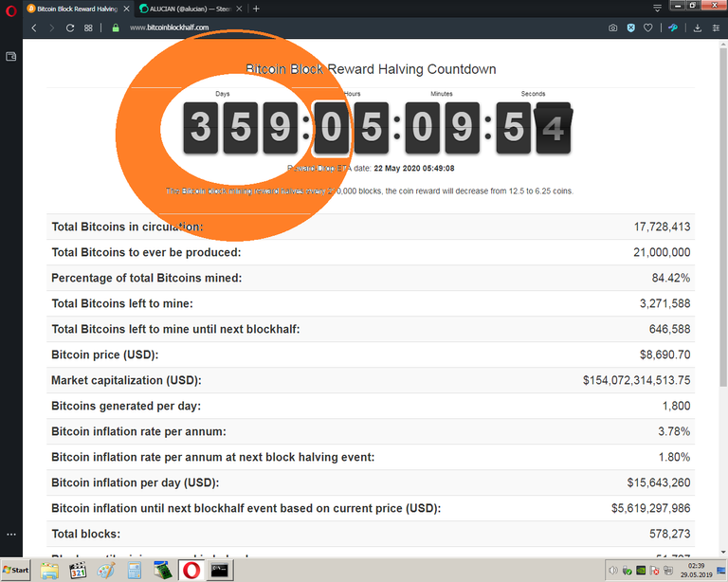This screenshot has width=728, height=582.
Task: Open the tab menu dropdown icon
Action: pos(657,9)
